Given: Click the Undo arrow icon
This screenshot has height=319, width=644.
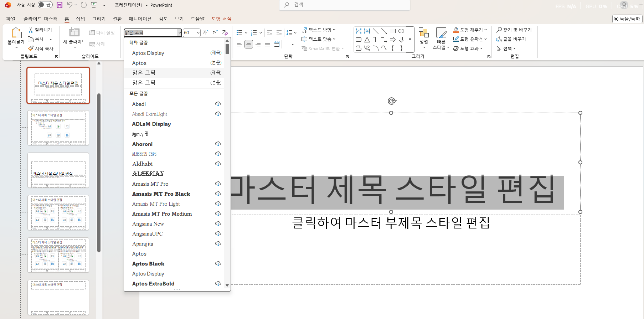Looking at the screenshot, I should tap(70, 5).
